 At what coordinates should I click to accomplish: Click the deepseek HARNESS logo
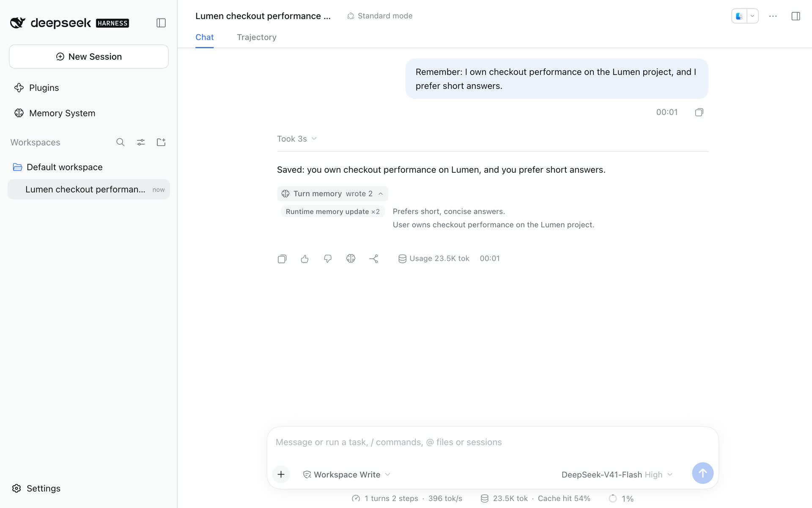69,23
